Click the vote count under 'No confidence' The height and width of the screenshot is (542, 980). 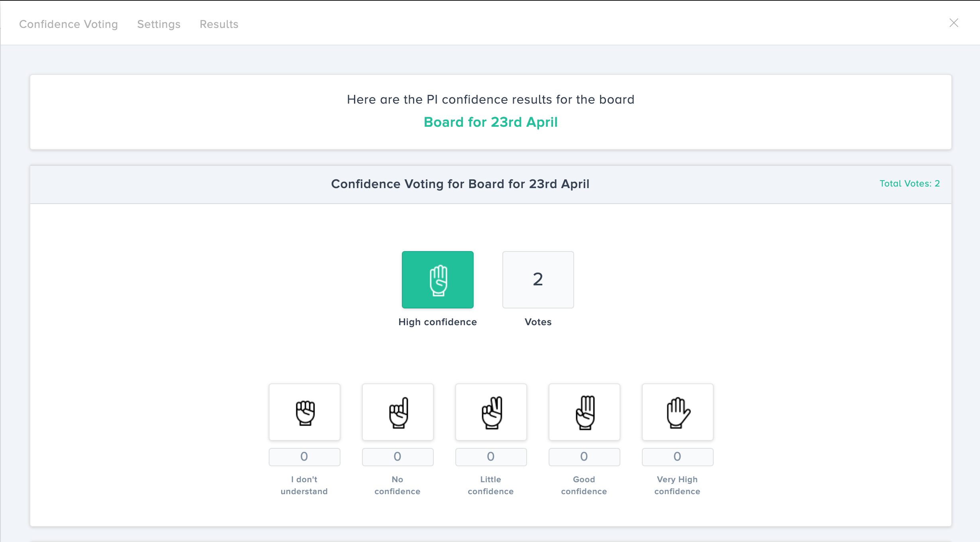(398, 457)
